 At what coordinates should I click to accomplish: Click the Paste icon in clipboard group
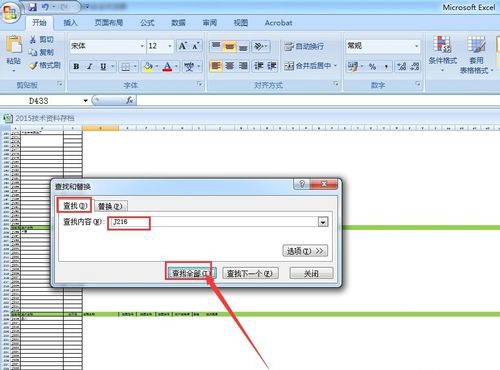pos(13,44)
